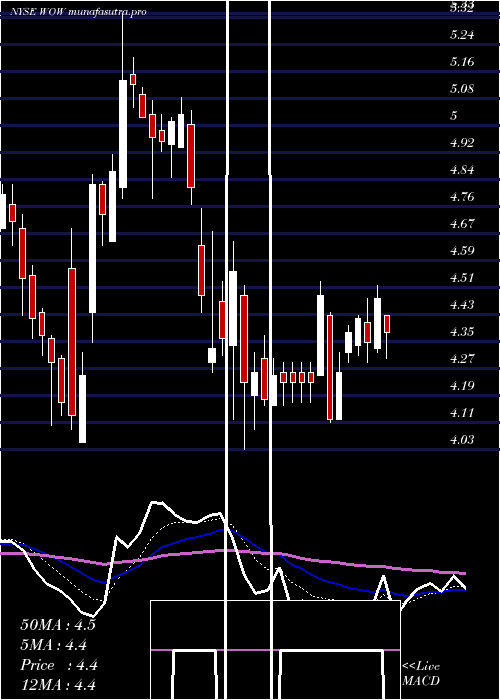The width and height of the screenshot is (500, 700).
Task: Select the 4.84 axis label
Action: [462, 170]
